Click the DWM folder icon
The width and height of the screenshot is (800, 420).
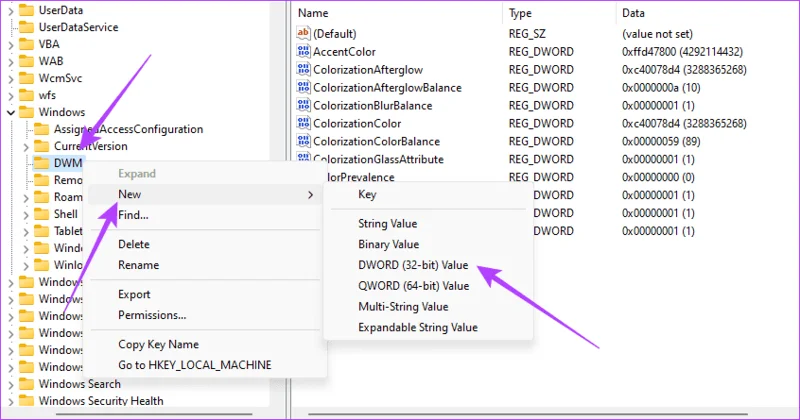pos(41,163)
